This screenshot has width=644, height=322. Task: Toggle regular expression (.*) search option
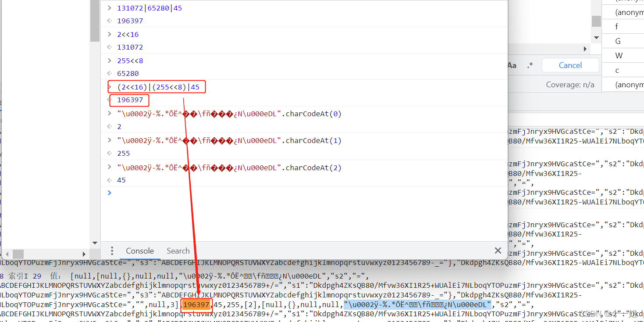tap(530, 65)
